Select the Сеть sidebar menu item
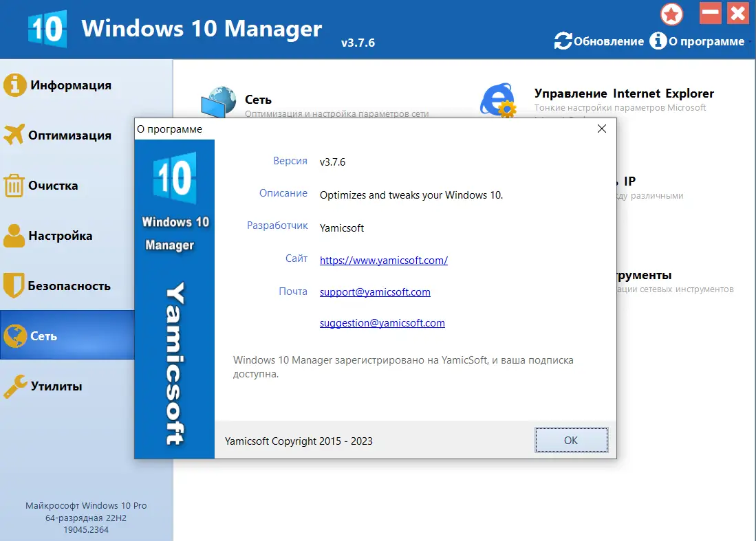Viewport: 756px width, 541px height. tap(67, 335)
